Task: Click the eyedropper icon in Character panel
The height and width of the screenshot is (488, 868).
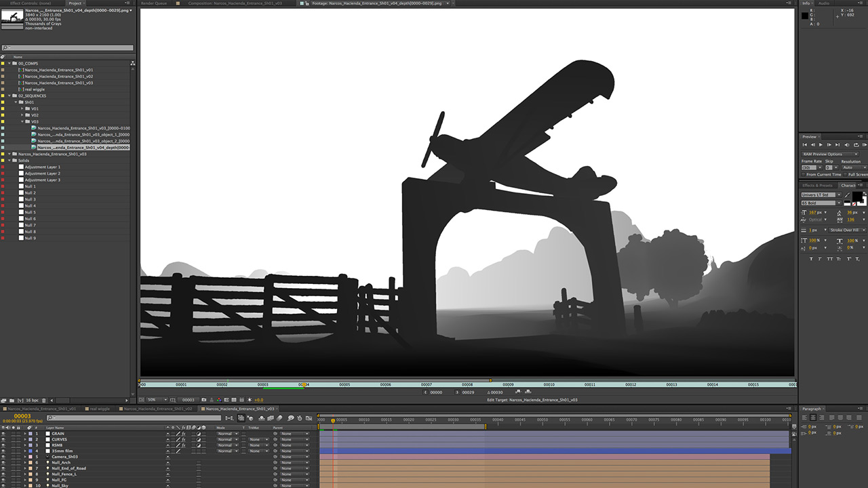Action: point(848,195)
